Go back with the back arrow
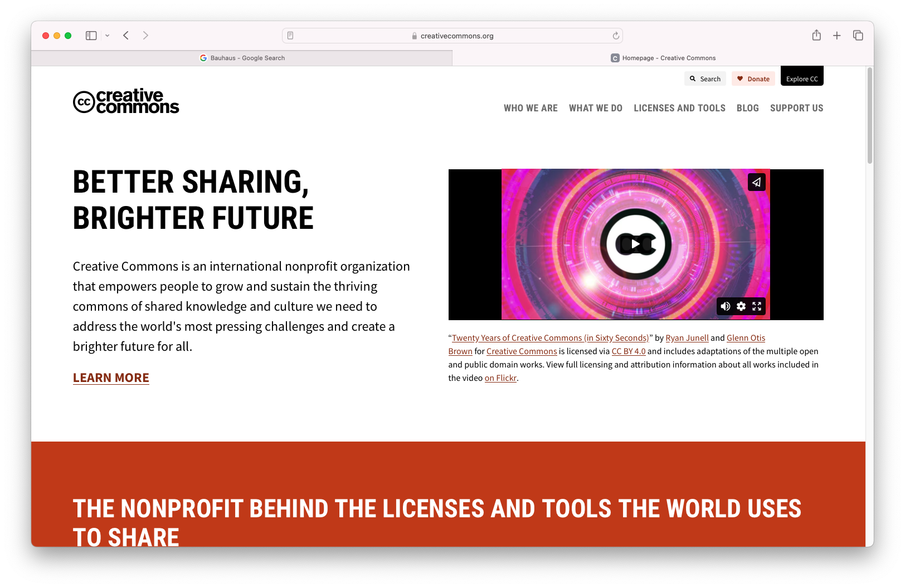 tap(126, 36)
